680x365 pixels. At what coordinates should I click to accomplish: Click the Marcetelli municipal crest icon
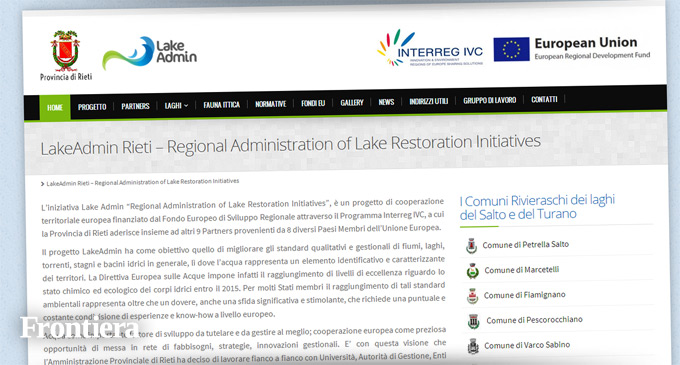pyautogui.click(x=472, y=271)
